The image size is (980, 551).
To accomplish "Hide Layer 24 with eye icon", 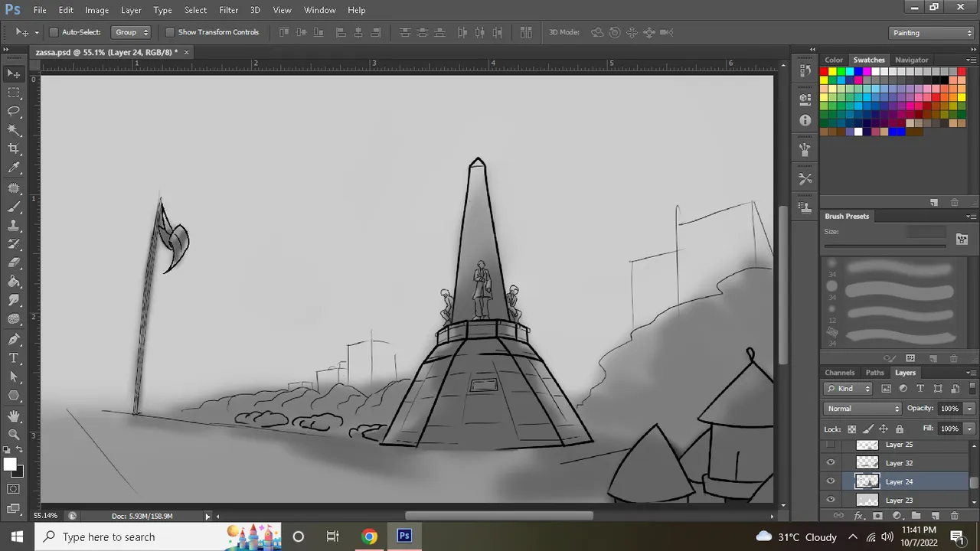I will click(x=831, y=481).
